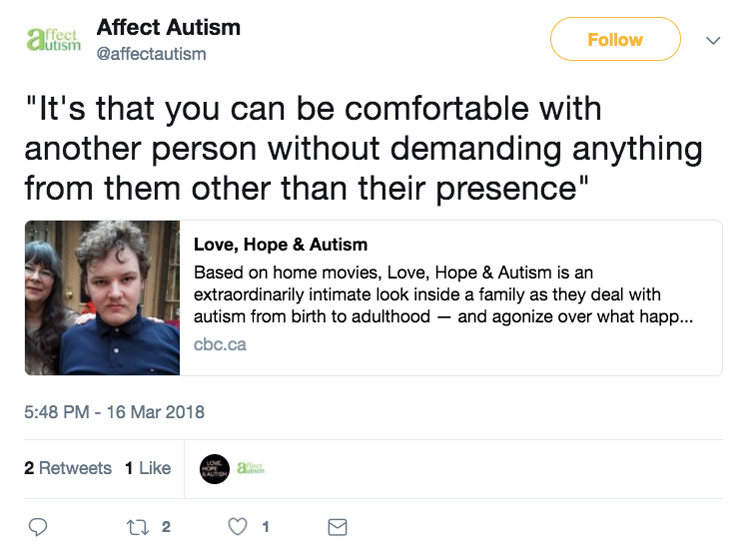Like the tweet with the heart icon
Image resolution: width=750 pixels, height=548 pixels.
[x=238, y=527]
